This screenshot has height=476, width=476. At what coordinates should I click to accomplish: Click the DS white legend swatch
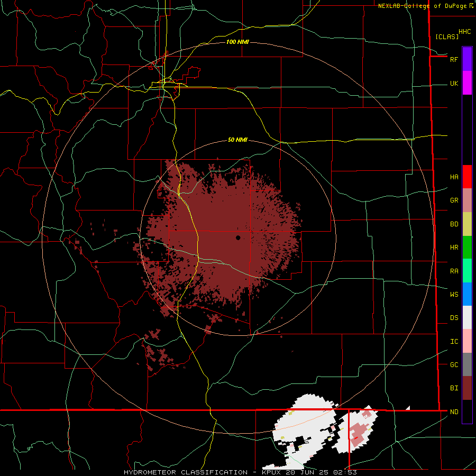[x=467, y=317]
